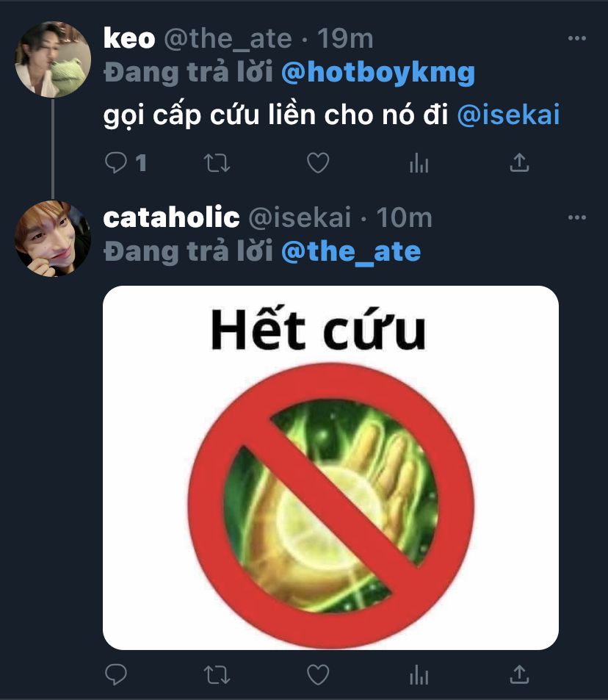Share keo's tweet
This screenshot has width=608, height=700.
(519, 162)
